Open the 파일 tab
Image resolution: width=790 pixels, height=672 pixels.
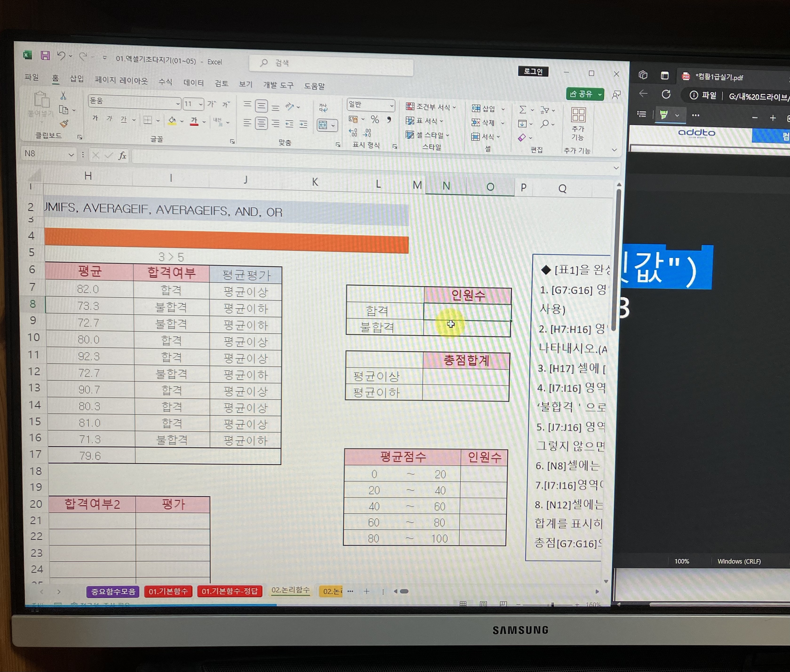(31, 77)
